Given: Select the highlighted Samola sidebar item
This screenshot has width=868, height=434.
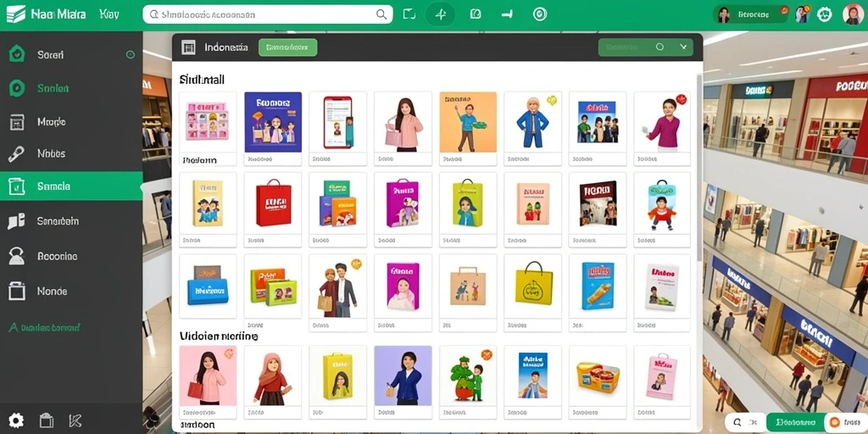Looking at the screenshot, I should pos(71,186).
